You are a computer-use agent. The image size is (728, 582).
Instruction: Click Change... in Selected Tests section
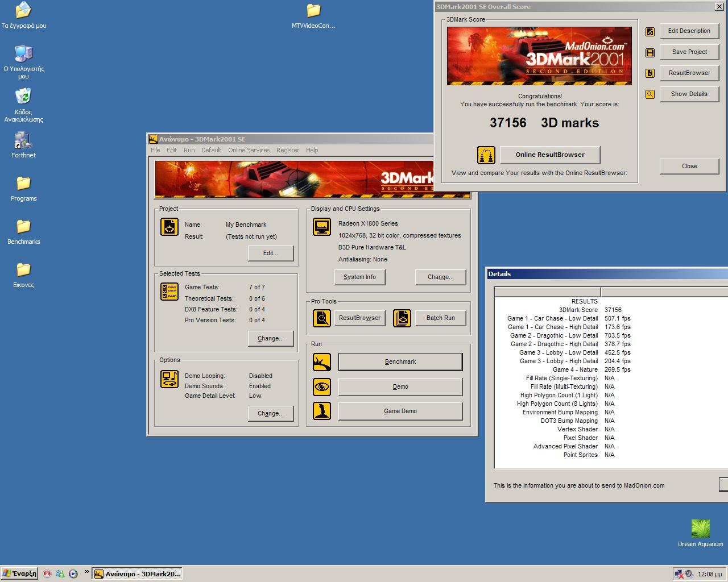click(x=271, y=338)
